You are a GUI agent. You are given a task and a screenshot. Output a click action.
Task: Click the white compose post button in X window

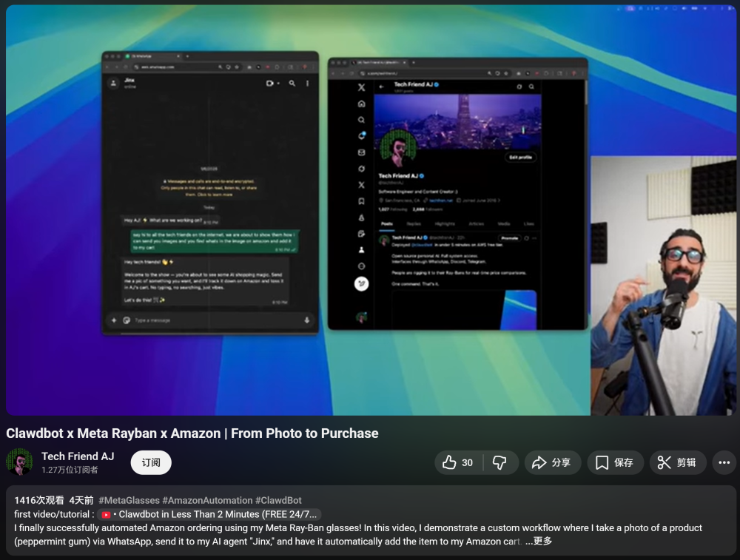pyautogui.click(x=362, y=283)
